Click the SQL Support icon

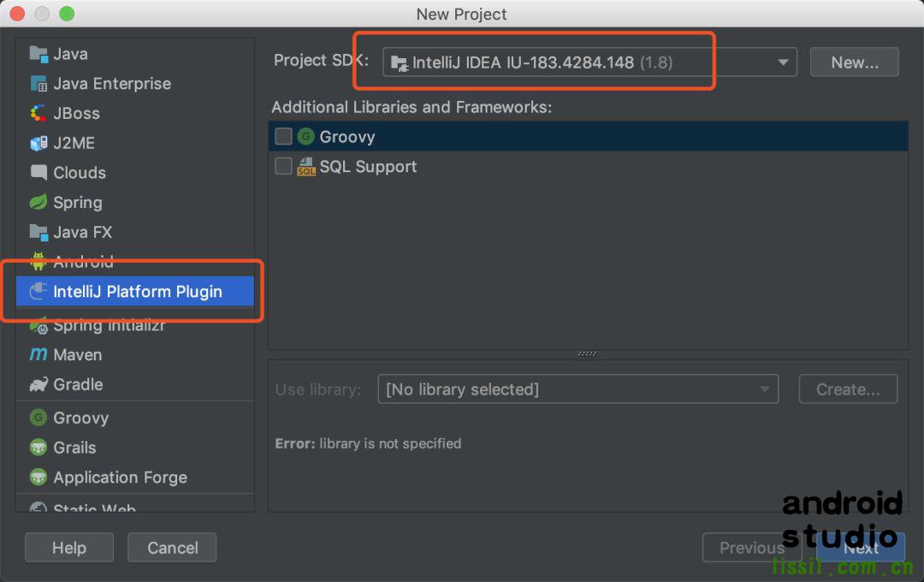(x=305, y=167)
